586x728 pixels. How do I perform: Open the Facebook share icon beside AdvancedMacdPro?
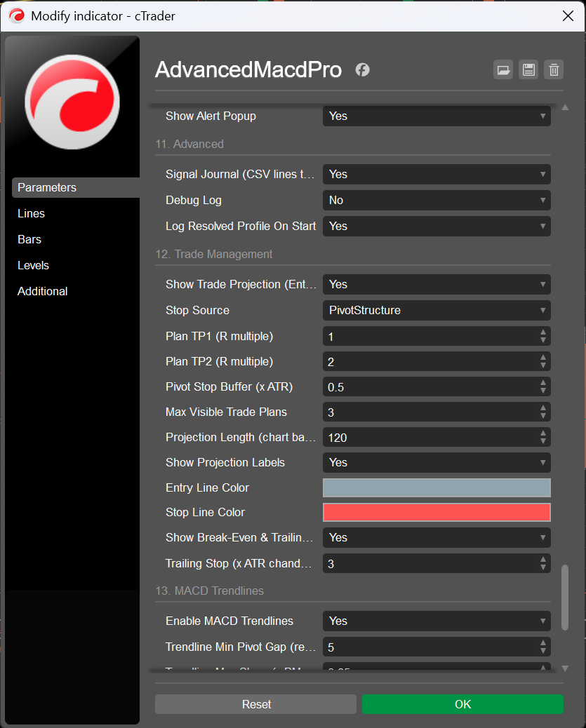(x=362, y=69)
